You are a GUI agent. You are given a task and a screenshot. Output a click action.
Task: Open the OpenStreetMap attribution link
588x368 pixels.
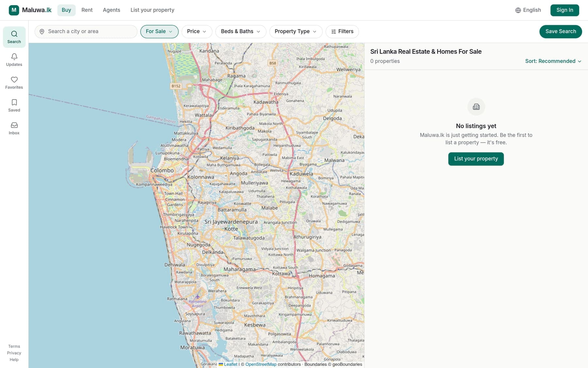tap(261, 364)
